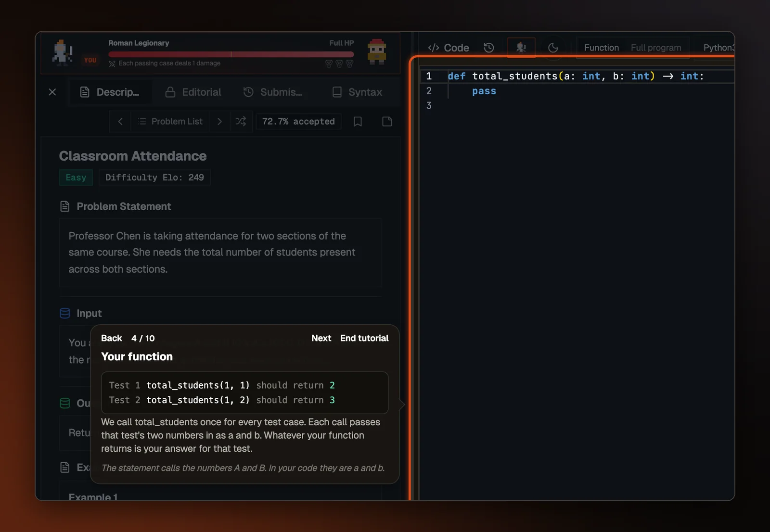This screenshot has width=770, height=532.
Task: Click the player legionary avatar
Action: 63,52
